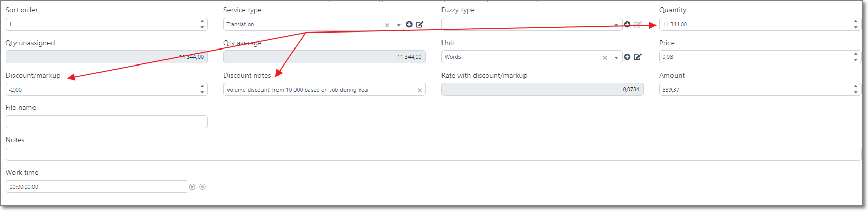This screenshot has width=868, height=211.
Task: Clear the Words unit selection
Action: [x=605, y=57]
